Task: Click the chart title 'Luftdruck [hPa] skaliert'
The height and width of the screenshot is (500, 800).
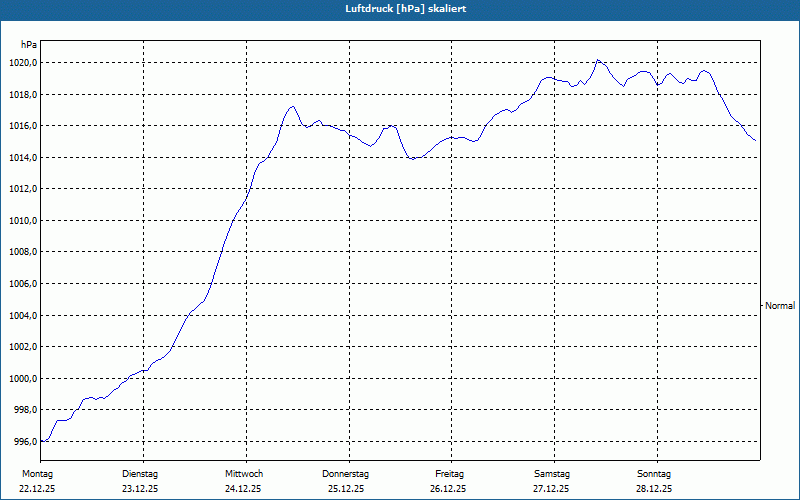Action: [x=405, y=9]
